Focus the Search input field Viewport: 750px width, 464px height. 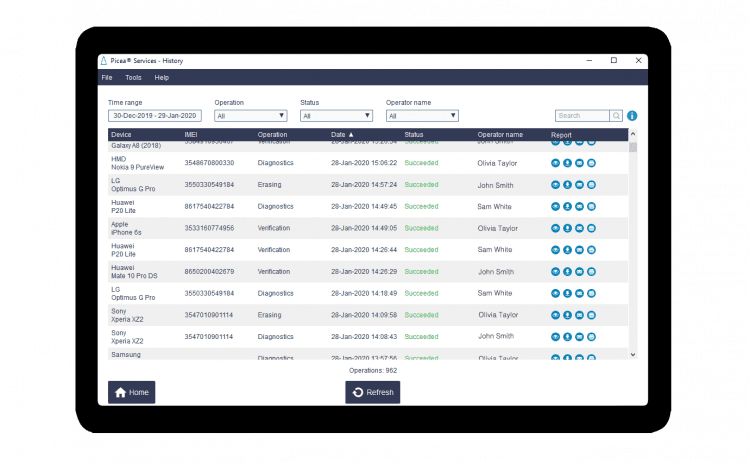582,116
